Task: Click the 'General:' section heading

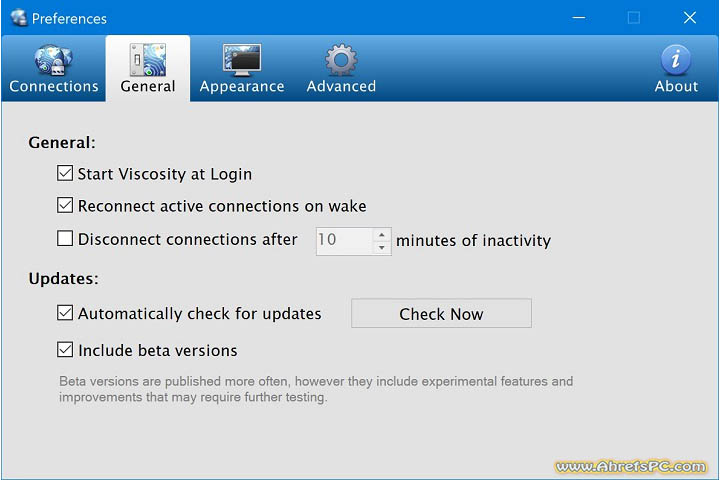Action: pos(62,143)
